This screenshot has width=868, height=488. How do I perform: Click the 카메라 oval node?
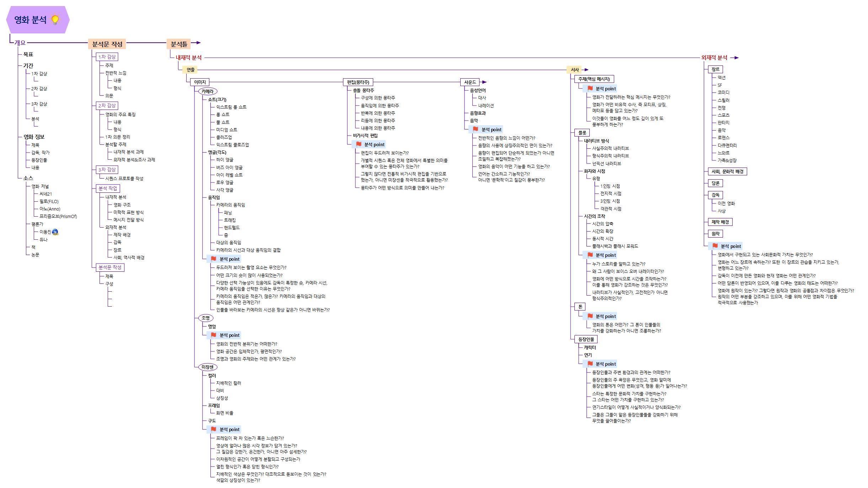click(x=208, y=91)
